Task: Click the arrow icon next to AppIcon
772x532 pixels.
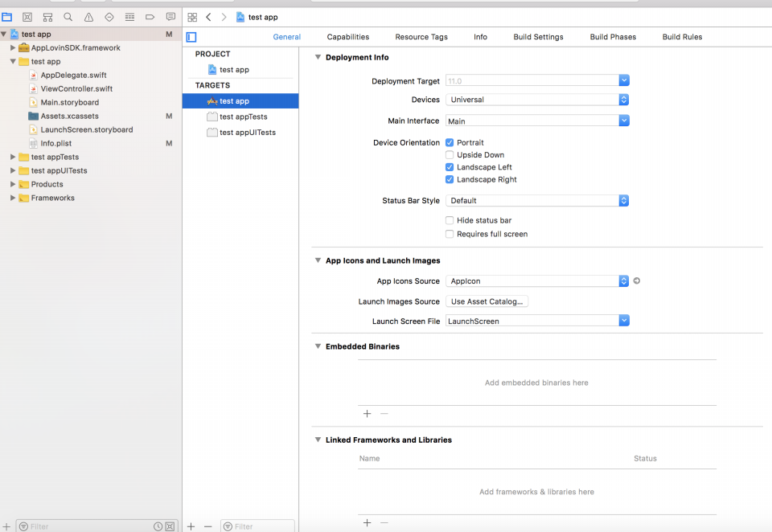Action: (637, 281)
